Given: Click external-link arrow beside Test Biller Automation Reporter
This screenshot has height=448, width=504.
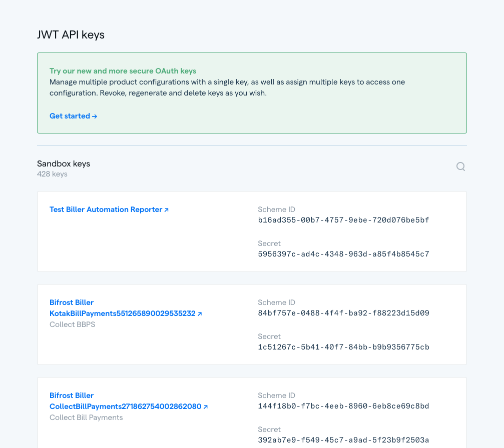Looking at the screenshot, I should [x=167, y=210].
